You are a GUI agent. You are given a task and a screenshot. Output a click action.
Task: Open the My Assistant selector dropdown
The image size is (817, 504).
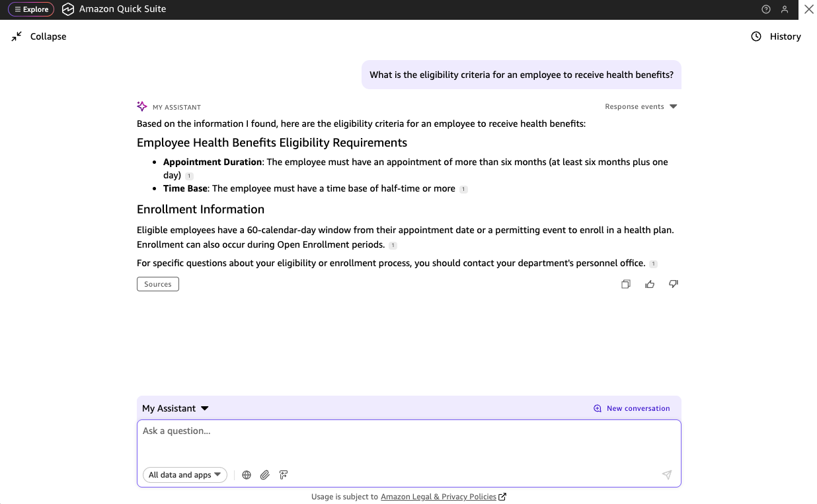tap(175, 408)
